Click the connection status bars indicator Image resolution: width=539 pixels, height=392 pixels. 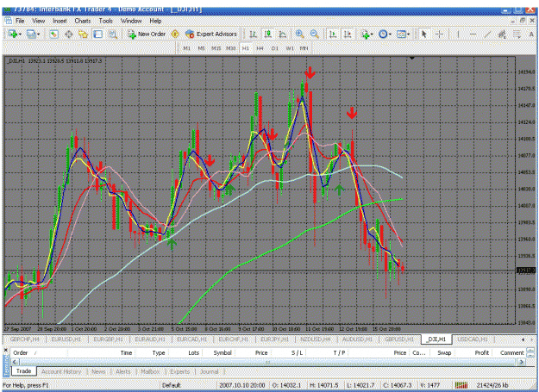461,385
